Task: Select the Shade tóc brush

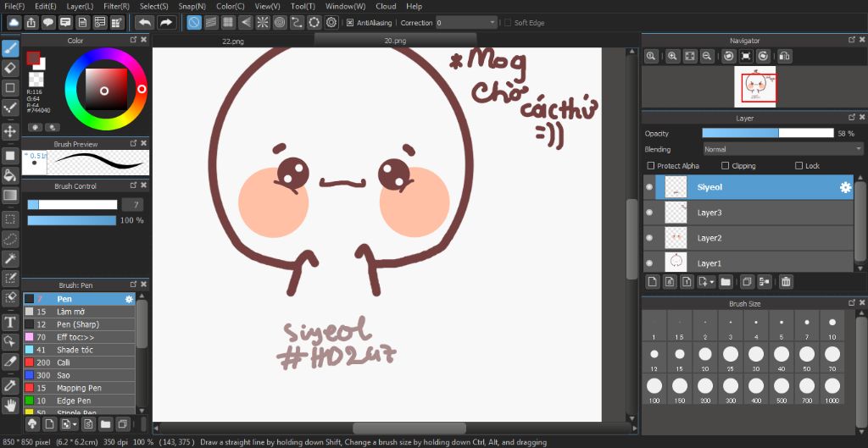Action: click(x=79, y=350)
